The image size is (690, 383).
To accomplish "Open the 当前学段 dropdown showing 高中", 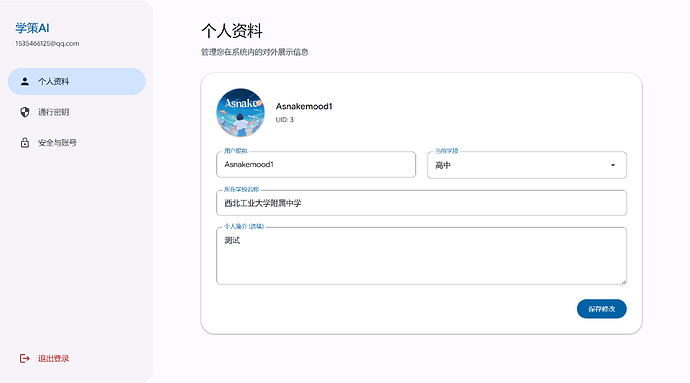I will pos(527,165).
